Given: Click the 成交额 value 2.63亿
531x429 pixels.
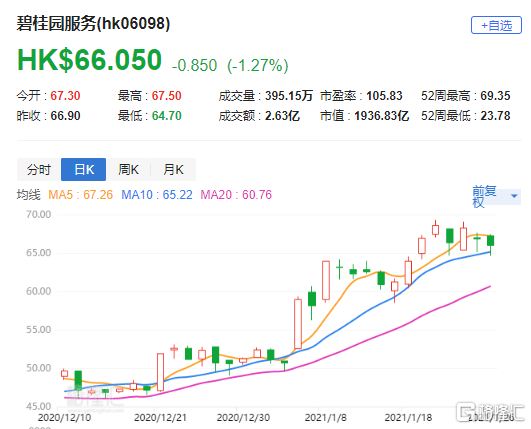Looking at the screenshot, I should pyautogui.click(x=282, y=116).
